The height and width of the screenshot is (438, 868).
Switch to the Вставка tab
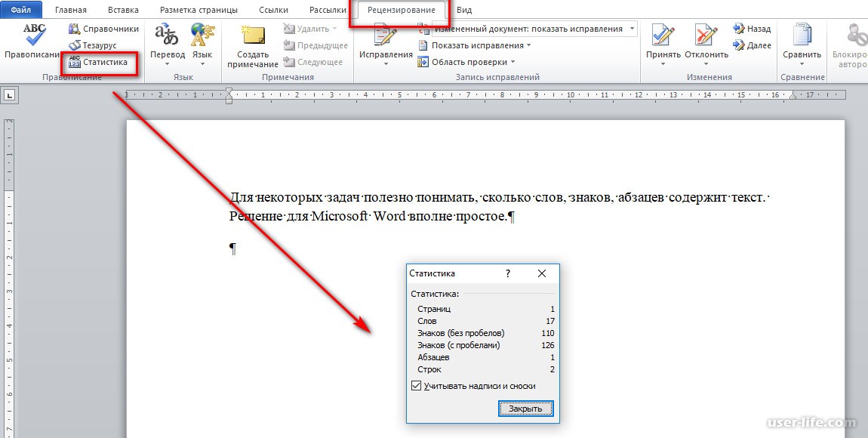click(124, 10)
